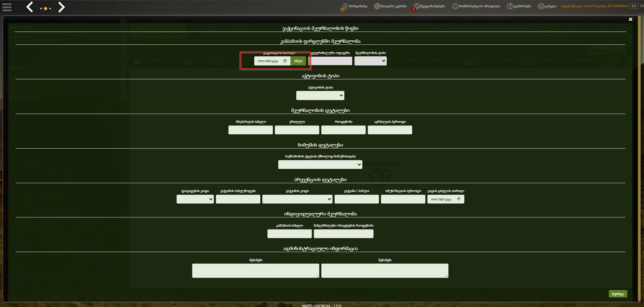Open მკურნალობის ტიპი dropdown

point(370,61)
